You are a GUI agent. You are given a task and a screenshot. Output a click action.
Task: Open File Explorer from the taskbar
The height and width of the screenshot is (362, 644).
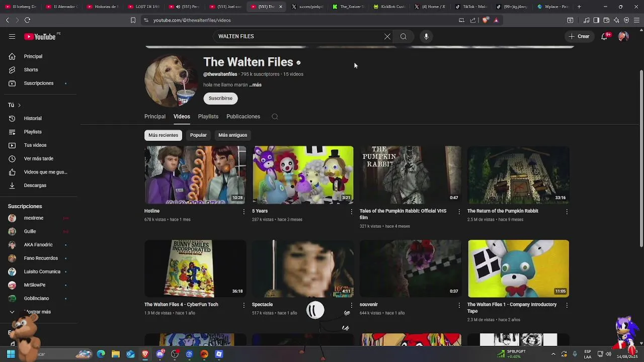[x=116, y=354]
